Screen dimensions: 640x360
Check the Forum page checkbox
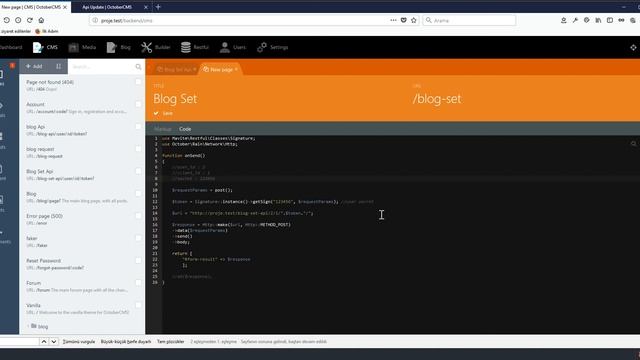[138, 282]
